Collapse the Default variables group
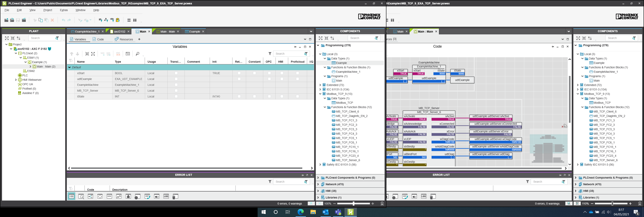 70,67
